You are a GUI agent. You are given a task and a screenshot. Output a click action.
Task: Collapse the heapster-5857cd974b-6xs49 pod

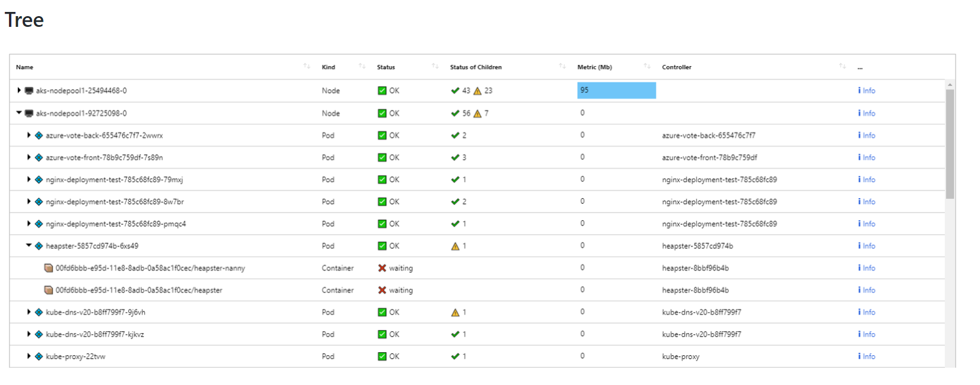29,245
